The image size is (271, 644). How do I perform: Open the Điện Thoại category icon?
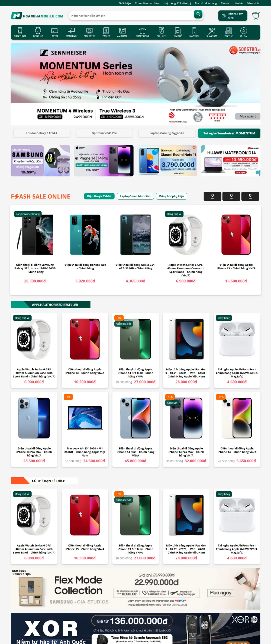click(20, 32)
